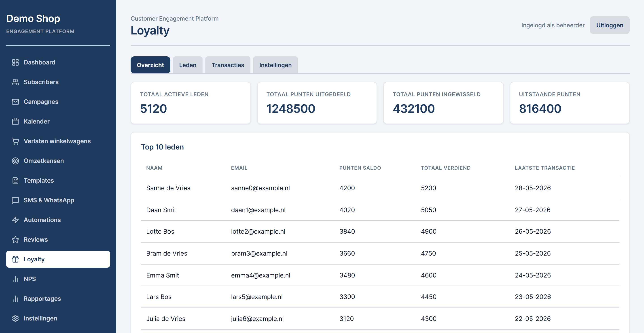Open Automations section
This screenshot has height=333, width=644.
(x=58, y=220)
